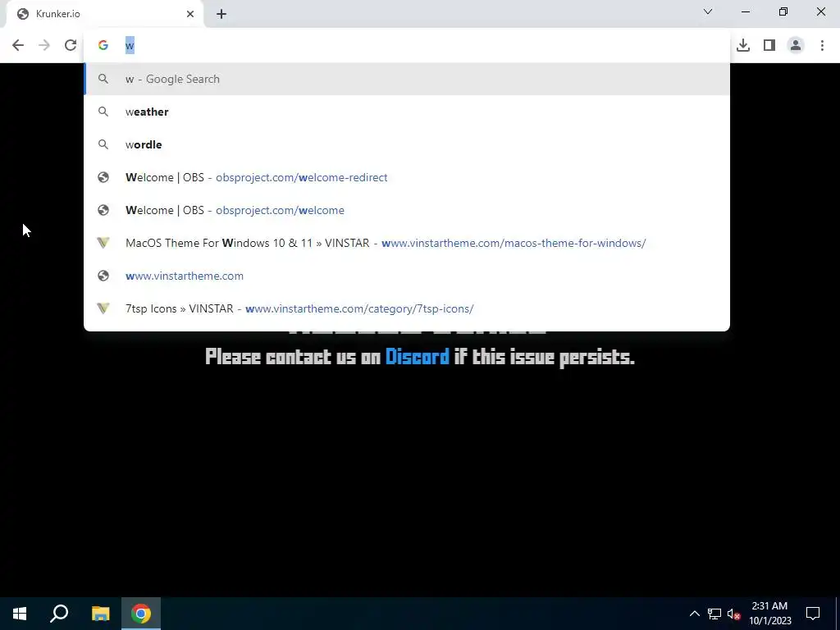Go back with the browser back arrow
Image resolution: width=840 pixels, height=630 pixels.
coord(18,45)
